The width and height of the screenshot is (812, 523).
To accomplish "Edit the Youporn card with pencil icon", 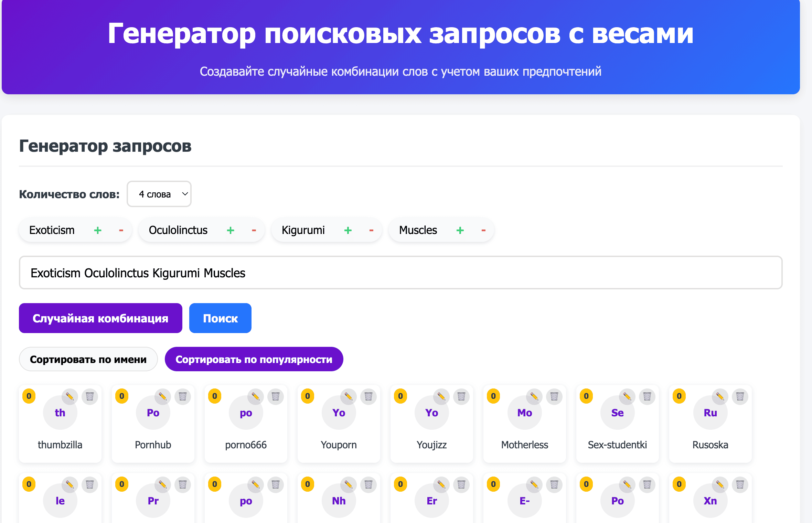I will tap(349, 397).
